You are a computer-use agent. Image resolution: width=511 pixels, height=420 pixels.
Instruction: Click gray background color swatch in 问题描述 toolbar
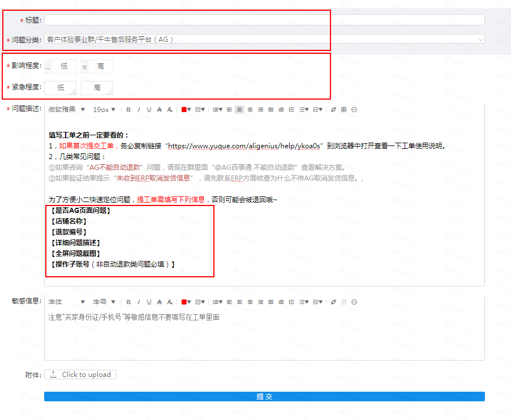pos(198,110)
